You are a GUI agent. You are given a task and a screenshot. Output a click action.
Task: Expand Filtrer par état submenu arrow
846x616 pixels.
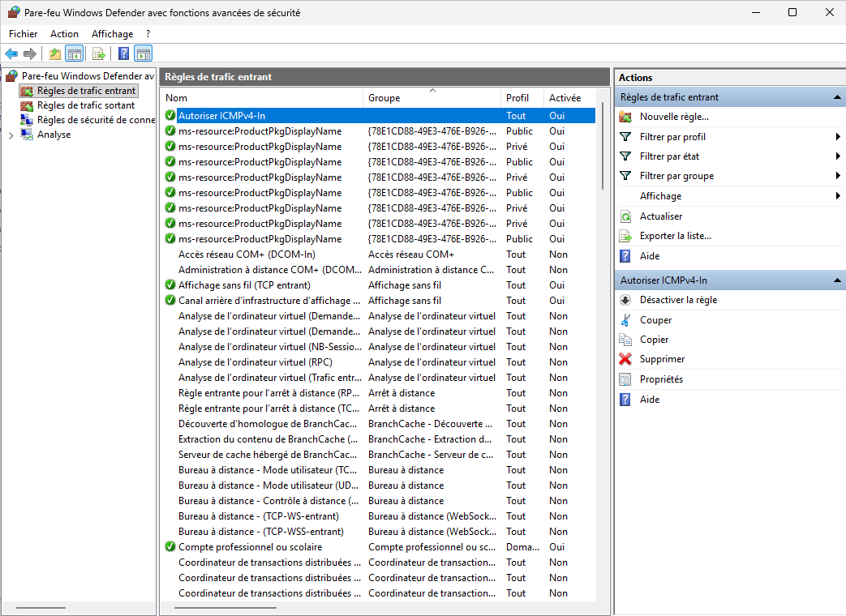pyautogui.click(x=837, y=156)
